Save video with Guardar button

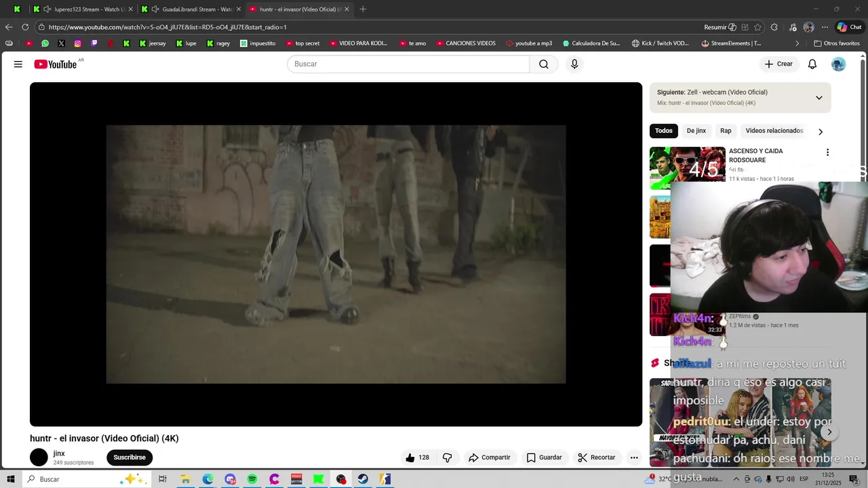coord(545,457)
